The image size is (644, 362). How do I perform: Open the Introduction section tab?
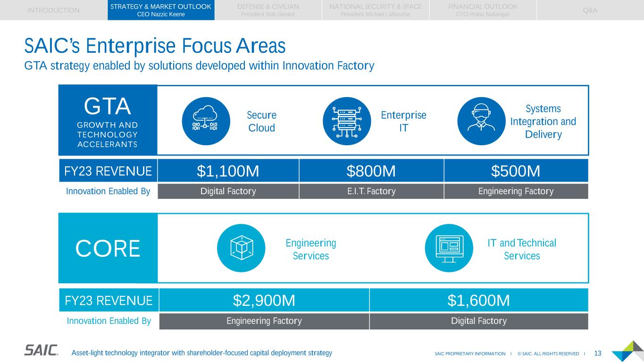coord(54,10)
